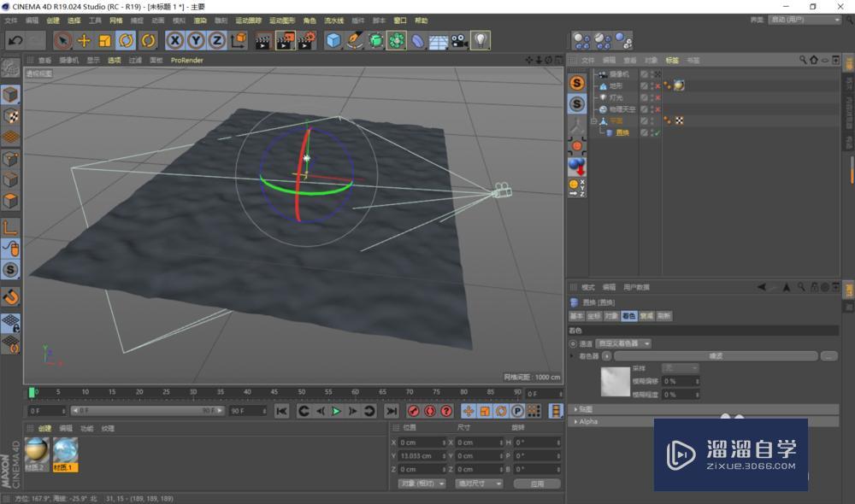Enable the orange Workplane mode icon
855x504 pixels.
(10, 138)
